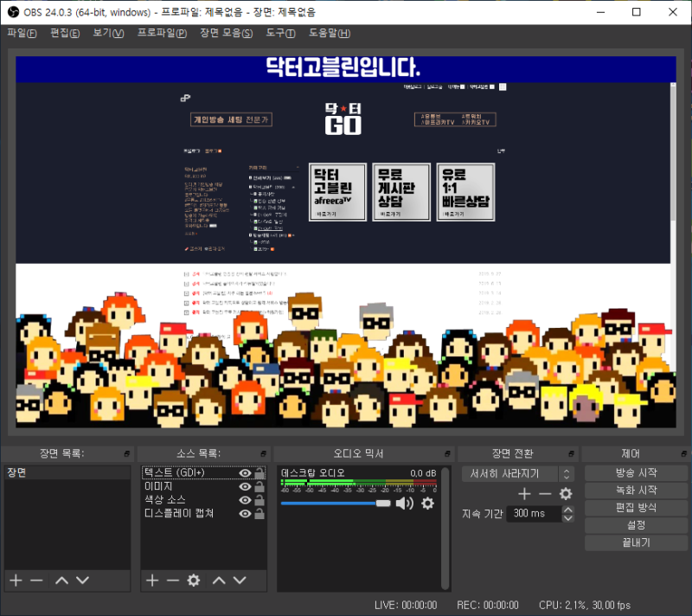Move scene up in scene list
This screenshot has width=692, height=616.
coord(61,581)
